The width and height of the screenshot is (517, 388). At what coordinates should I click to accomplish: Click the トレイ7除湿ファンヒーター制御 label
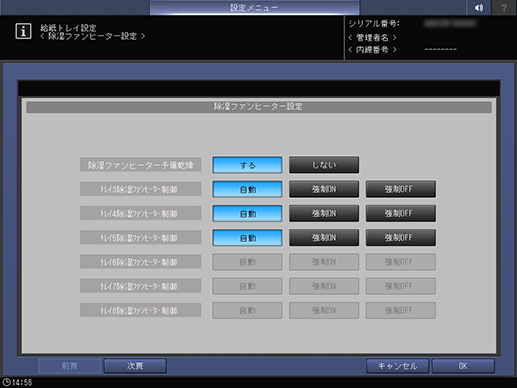[140, 286]
